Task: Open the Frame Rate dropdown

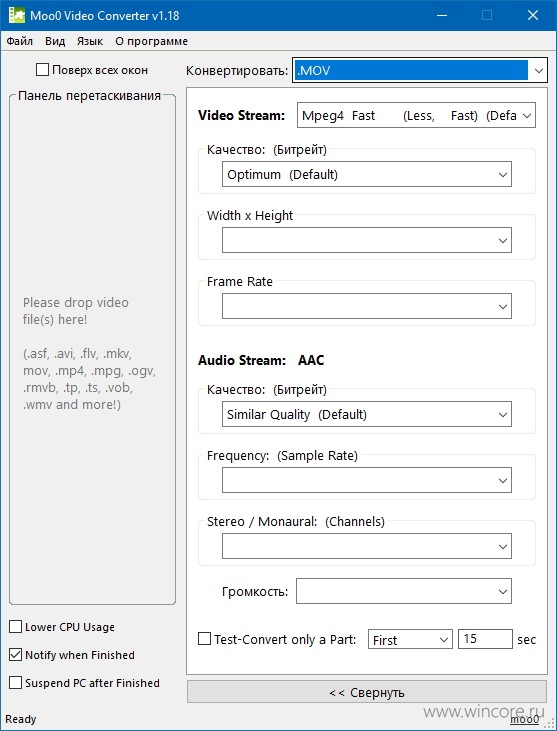Action: (366, 306)
